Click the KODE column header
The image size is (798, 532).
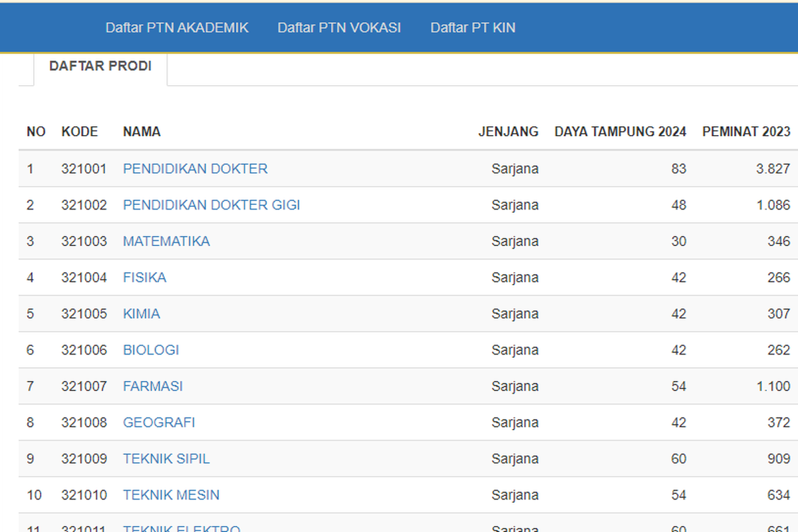click(x=80, y=132)
